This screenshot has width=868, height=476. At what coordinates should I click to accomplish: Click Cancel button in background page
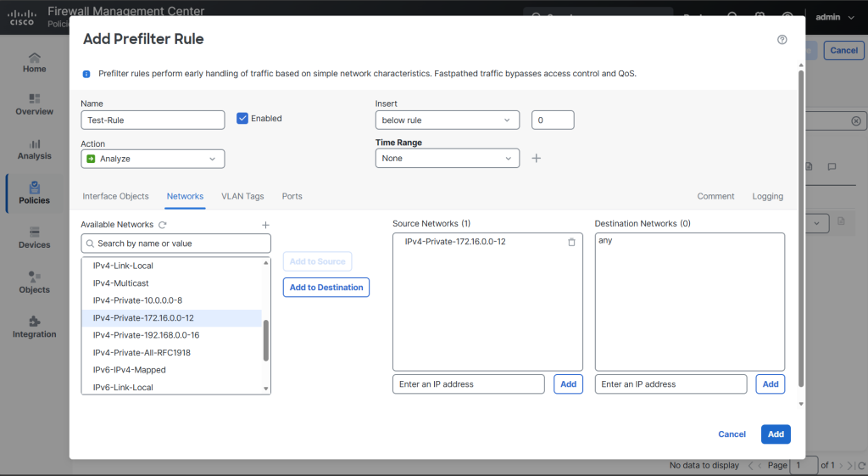843,50
